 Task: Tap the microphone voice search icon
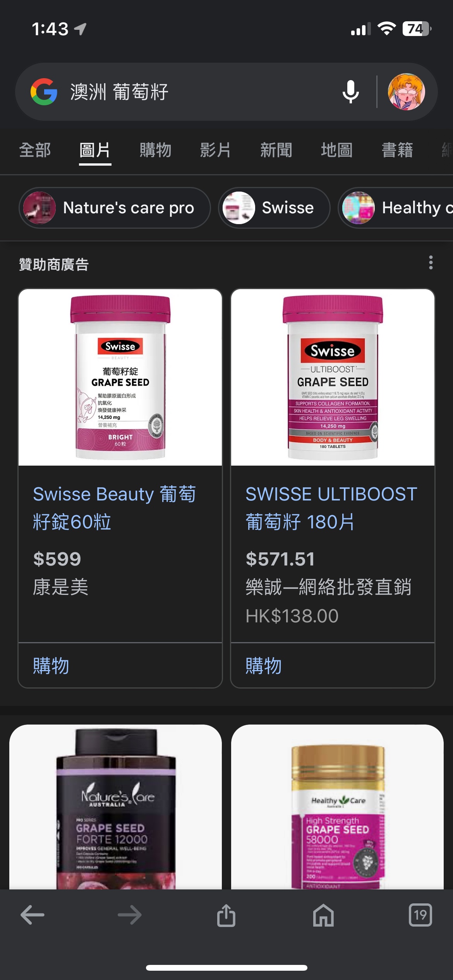pyautogui.click(x=351, y=92)
